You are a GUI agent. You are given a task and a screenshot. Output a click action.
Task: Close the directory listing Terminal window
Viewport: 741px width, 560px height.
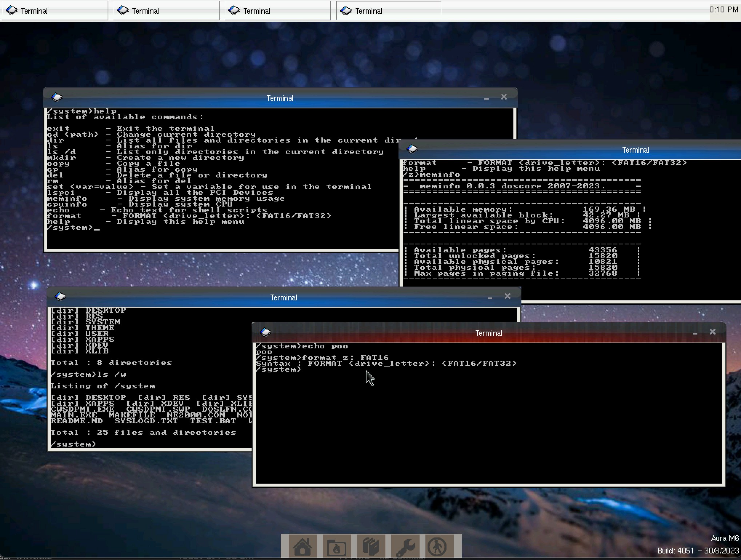507,296
